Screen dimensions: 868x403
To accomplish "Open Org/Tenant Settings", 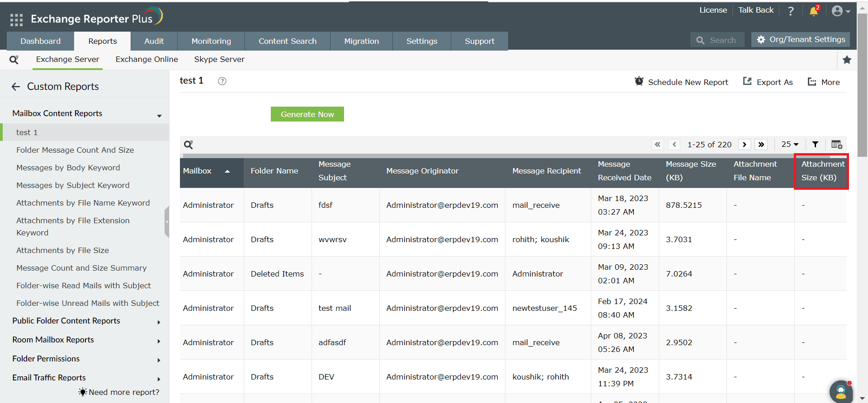I will point(801,39).
